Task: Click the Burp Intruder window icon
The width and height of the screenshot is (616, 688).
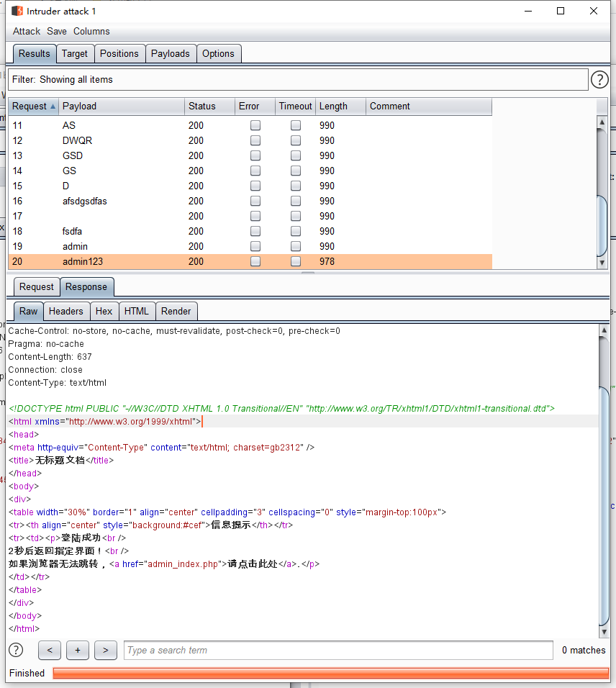Action: pyautogui.click(x=17, y=11)
